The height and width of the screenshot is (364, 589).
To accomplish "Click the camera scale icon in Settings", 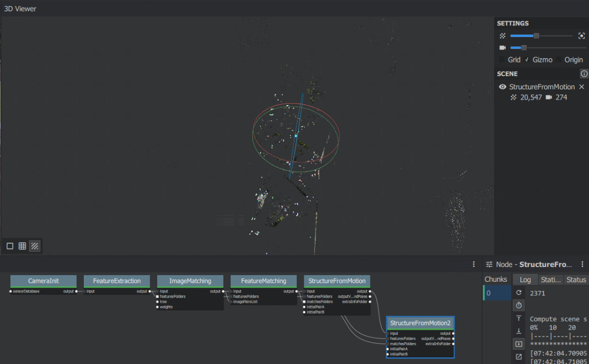I will (x=502, y=48).
